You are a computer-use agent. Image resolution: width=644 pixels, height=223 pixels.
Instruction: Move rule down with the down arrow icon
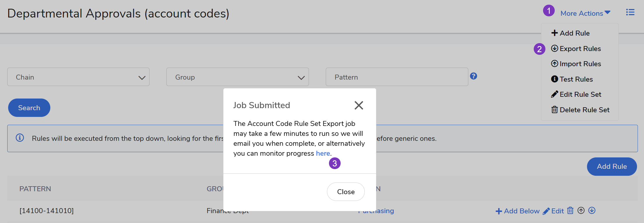pos(592,210)
